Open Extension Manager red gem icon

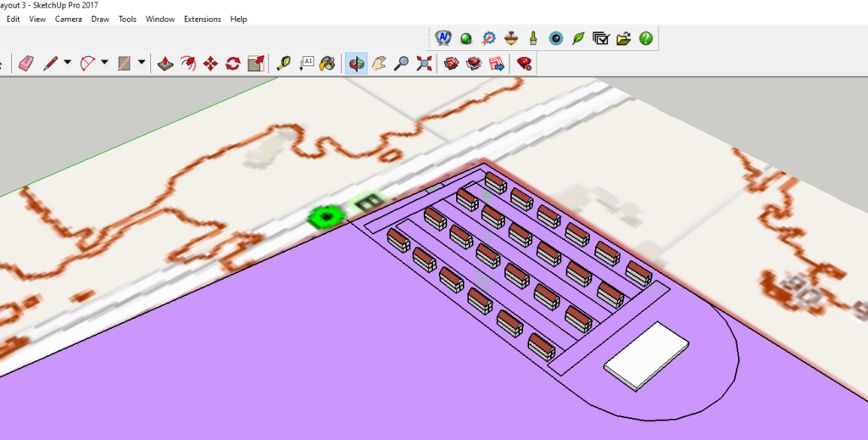point(524,64)
